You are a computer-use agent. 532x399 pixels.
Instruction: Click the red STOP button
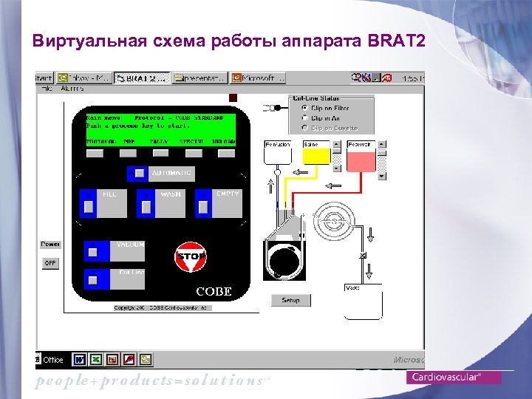point(191,257)
